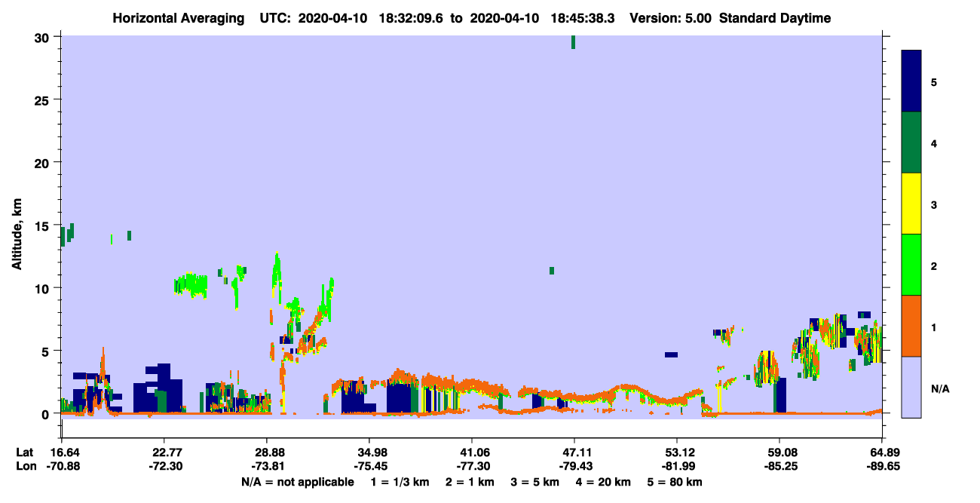This screenshot has height=503, width=980.
Task: Click the isolated green feature near 11 km at latitude 46
Action: [552, 271]
